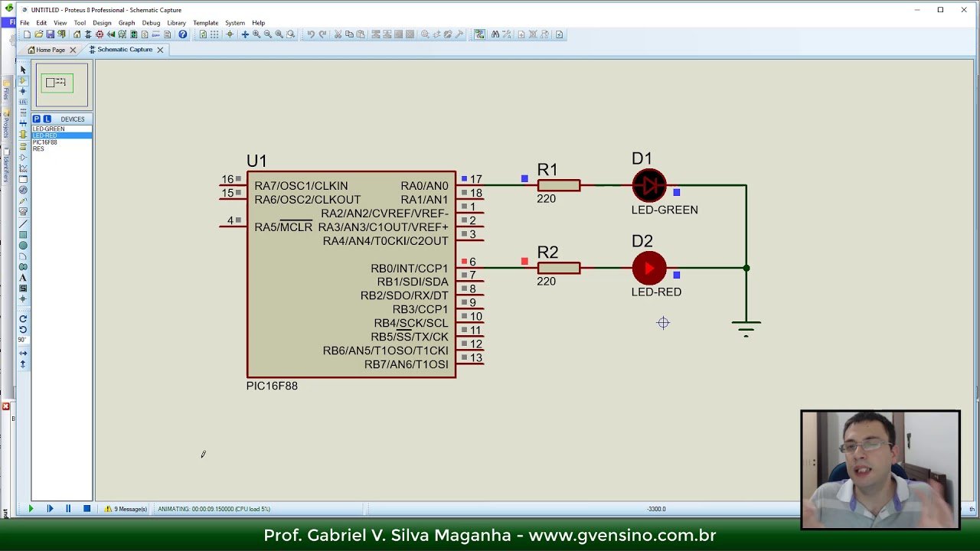The height and width of the screenshot is (551, 980).
Task: Open the 9 Message(s) log
Action: (126, 509)
